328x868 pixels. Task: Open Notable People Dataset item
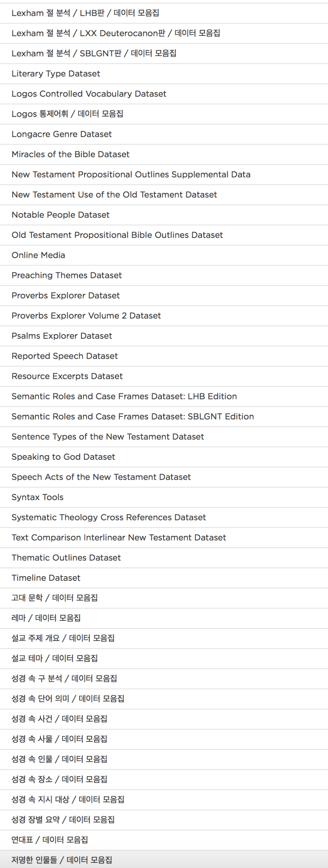[x=164, y=215]
